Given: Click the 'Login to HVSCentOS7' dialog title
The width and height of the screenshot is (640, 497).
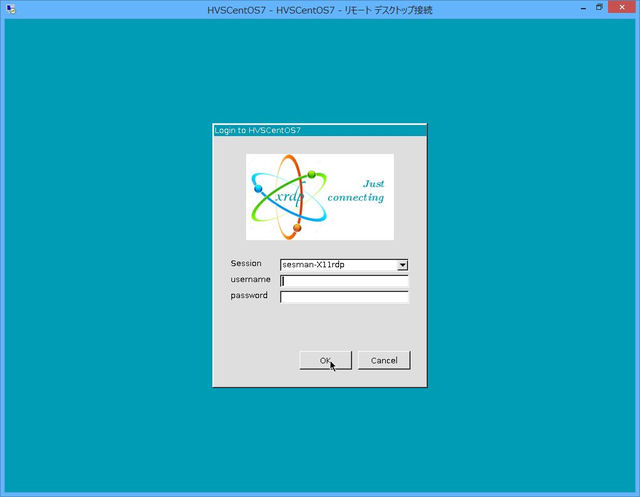Looking at the screenshot, I should pyautogui.click(x=258, y=130).
